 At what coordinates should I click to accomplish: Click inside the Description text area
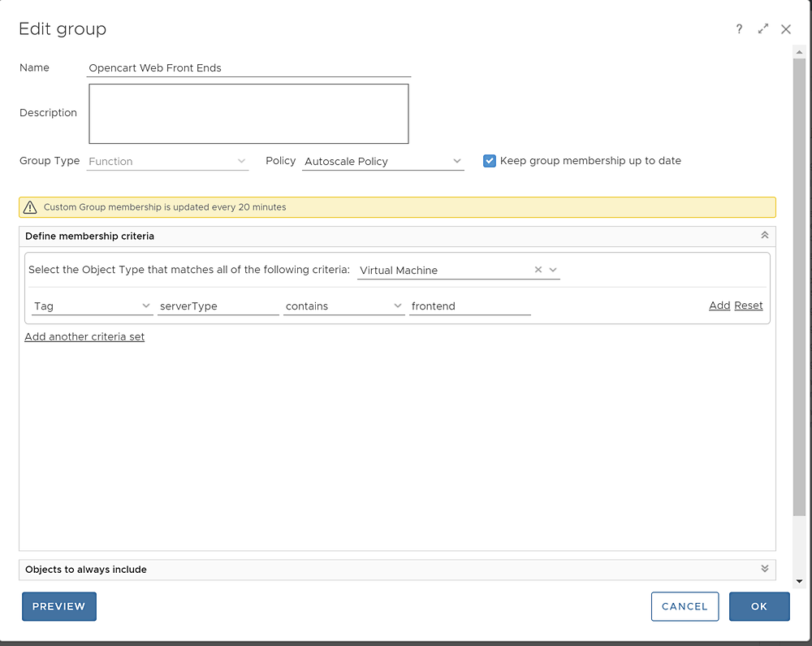click(x=248, y=114)
